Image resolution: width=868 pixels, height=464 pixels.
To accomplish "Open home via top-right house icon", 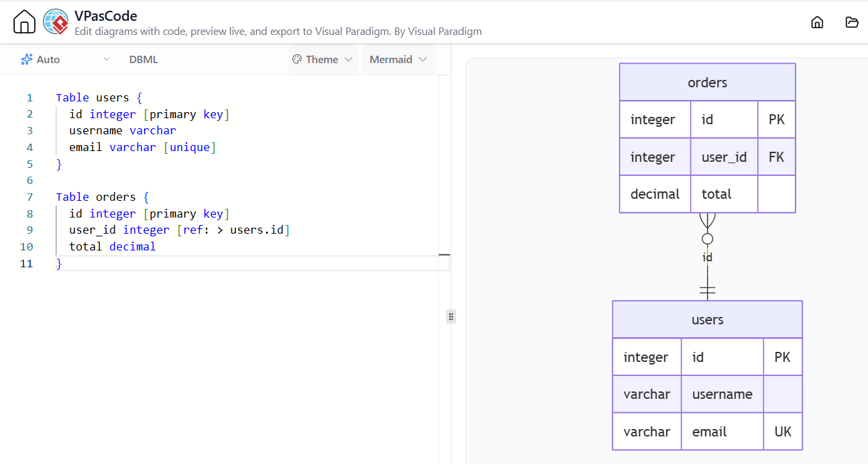I will click(x=817, y=22).
